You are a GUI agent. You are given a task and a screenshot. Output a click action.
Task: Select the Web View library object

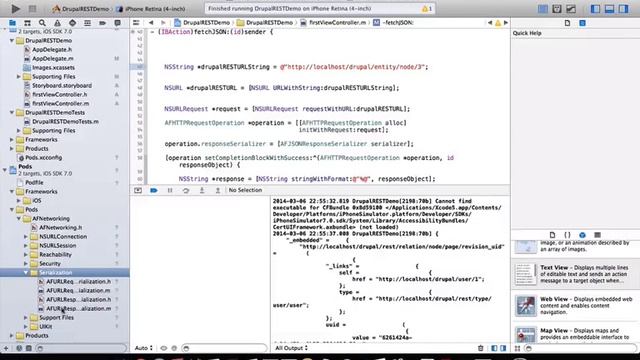point(576,305)
